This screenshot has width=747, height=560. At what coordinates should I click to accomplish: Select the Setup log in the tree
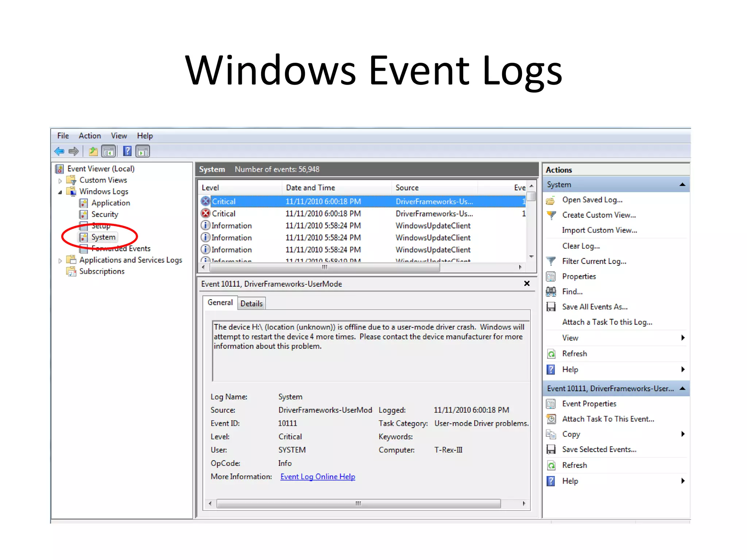coord(101,226)
